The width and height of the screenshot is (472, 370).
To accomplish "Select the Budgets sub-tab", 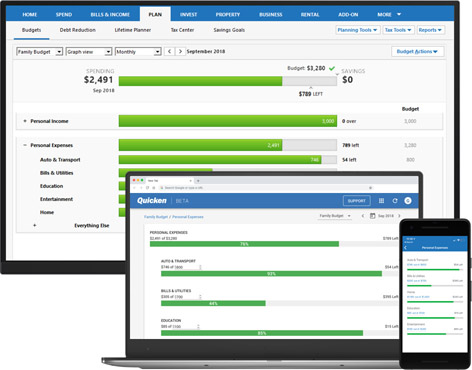I will point(31,30).
